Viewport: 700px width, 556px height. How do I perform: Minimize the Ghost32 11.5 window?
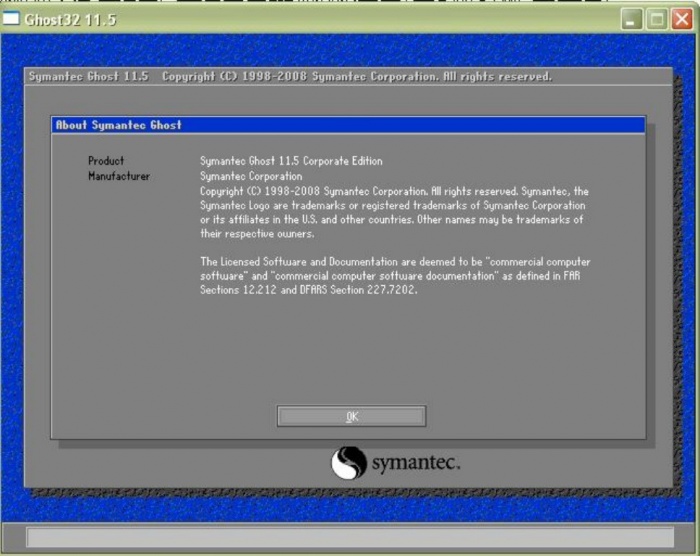point(631,20)
